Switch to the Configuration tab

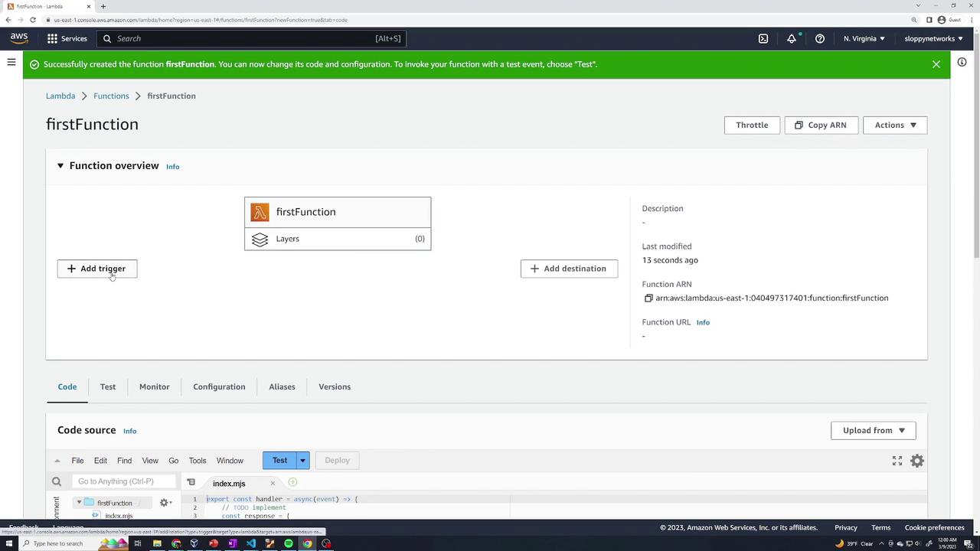[219, 386]
